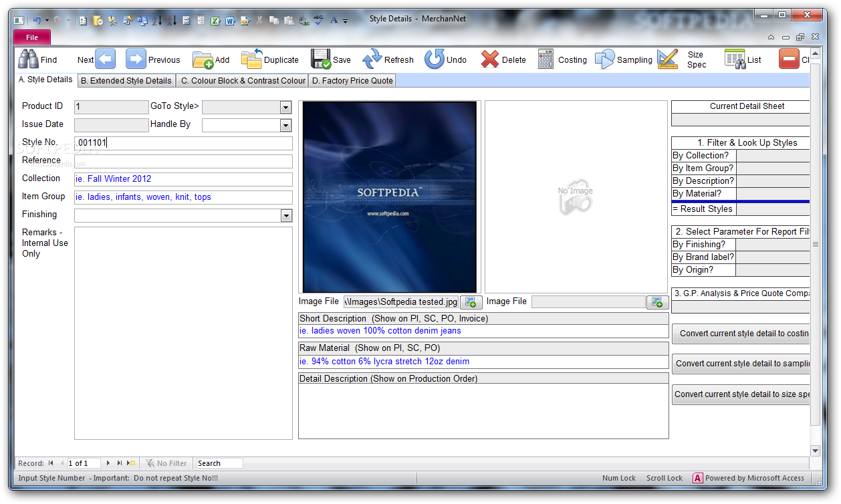Click scrollbar down arrow
This screenshot has height=504, width=841.
(815, 451)
